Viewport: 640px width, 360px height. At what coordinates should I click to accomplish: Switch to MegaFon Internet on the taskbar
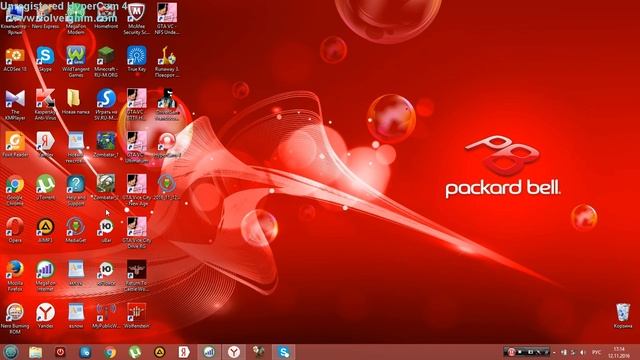tap(209, 352)
